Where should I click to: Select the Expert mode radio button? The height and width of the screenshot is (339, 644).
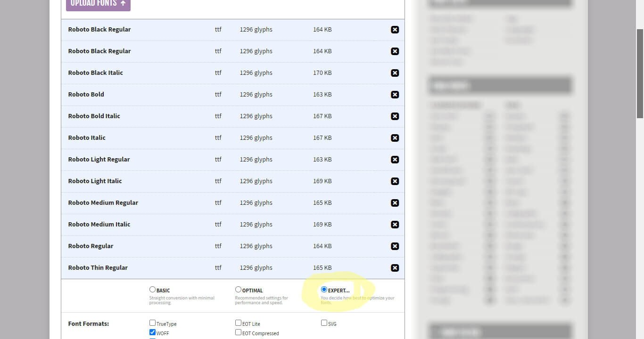[324, 290]
